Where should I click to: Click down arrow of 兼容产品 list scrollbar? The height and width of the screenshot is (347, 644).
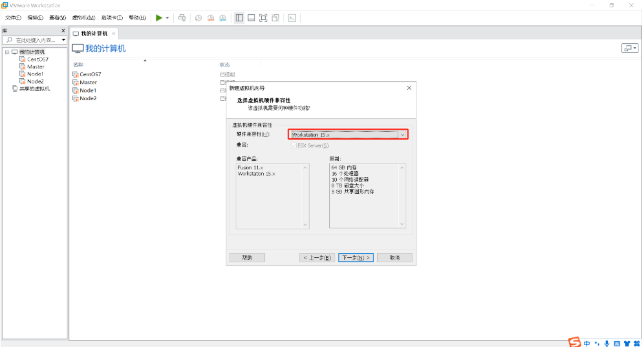305,225
